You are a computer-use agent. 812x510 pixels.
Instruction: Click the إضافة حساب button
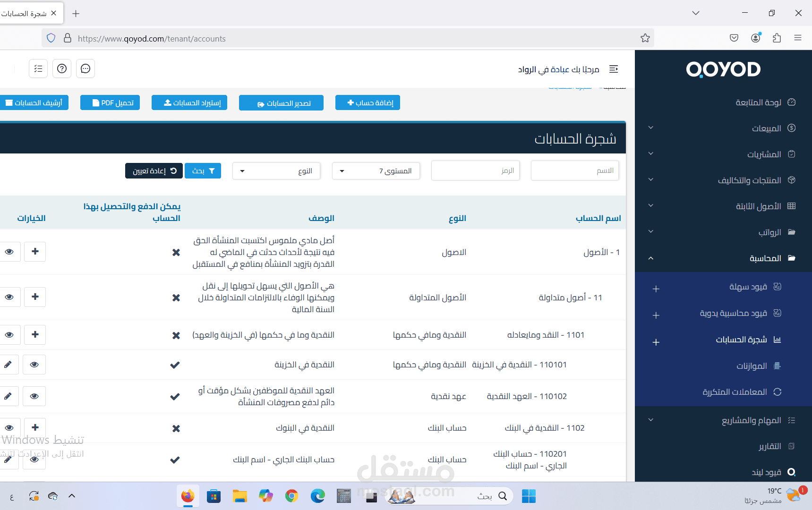pos(368,102)
